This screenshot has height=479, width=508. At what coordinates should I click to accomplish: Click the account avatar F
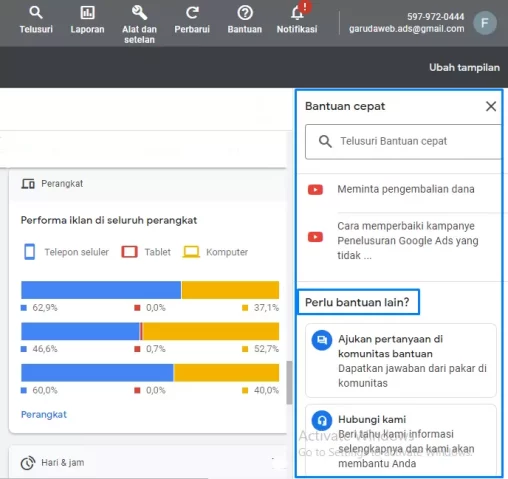[x=485, y=23]
